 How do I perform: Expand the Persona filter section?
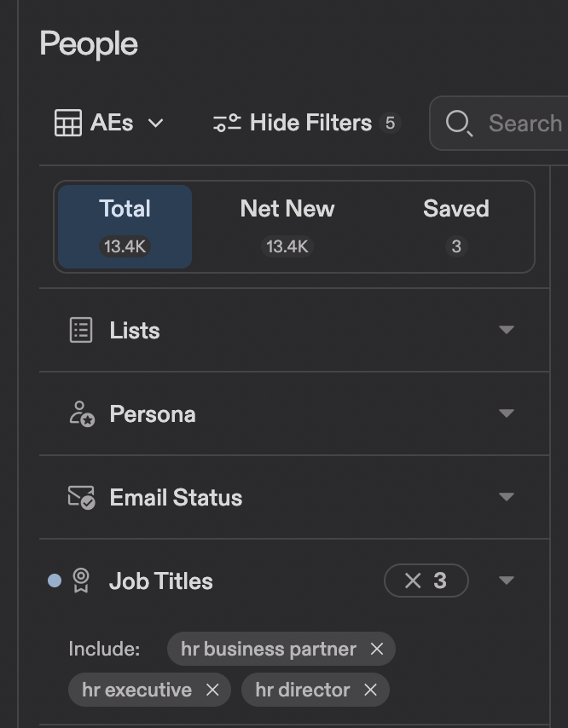point(507,413)
